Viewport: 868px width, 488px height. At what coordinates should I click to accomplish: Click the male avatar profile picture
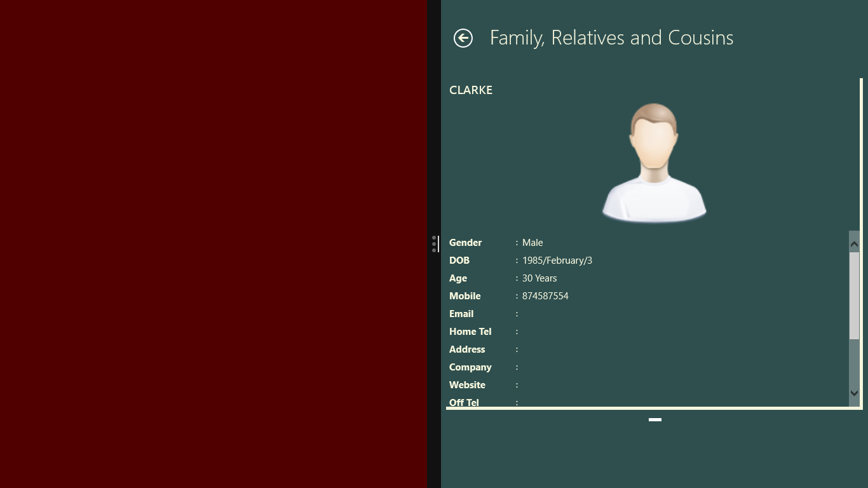click(x=654, y=163)
